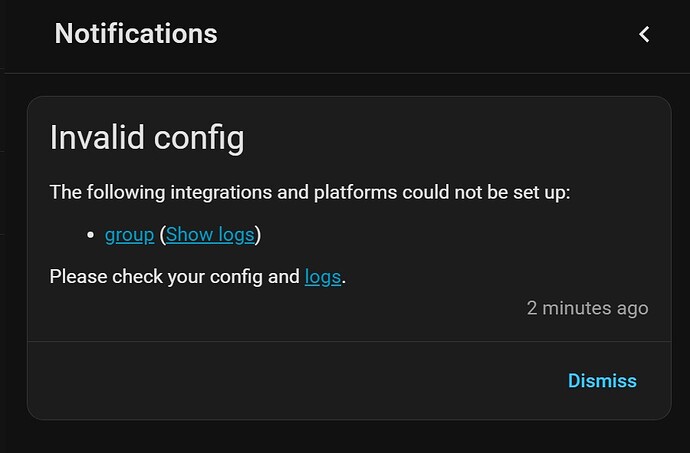690x453 pixels.
Task: Click the empty footer area left of Dismiss
Action: [280, 381]
